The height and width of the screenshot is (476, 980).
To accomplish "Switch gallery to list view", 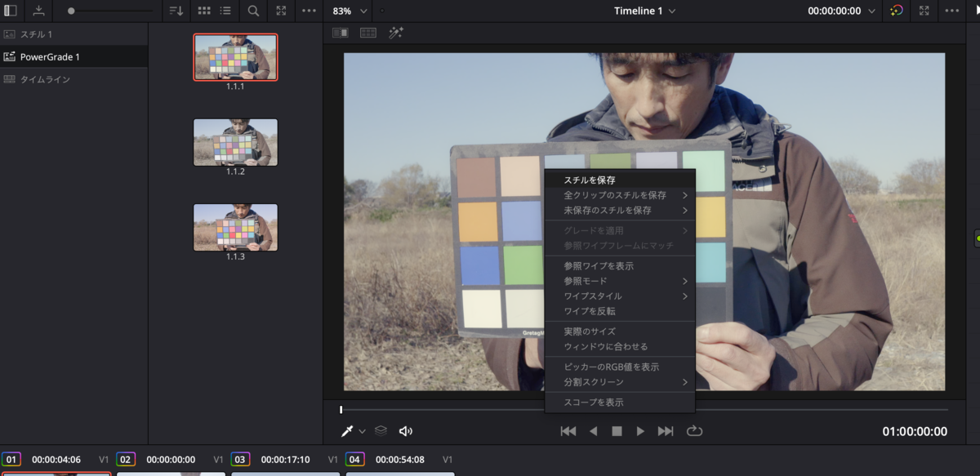I will pos(225,11).
